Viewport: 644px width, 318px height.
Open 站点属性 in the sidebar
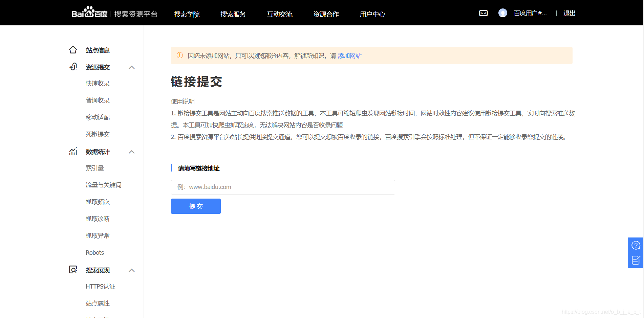98,303
